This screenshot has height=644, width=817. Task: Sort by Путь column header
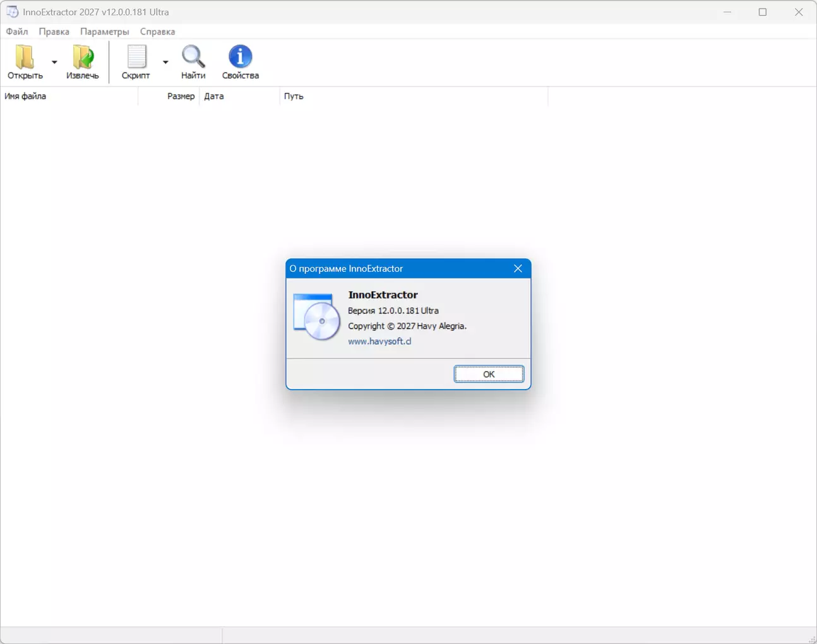[x=414, y=96]
